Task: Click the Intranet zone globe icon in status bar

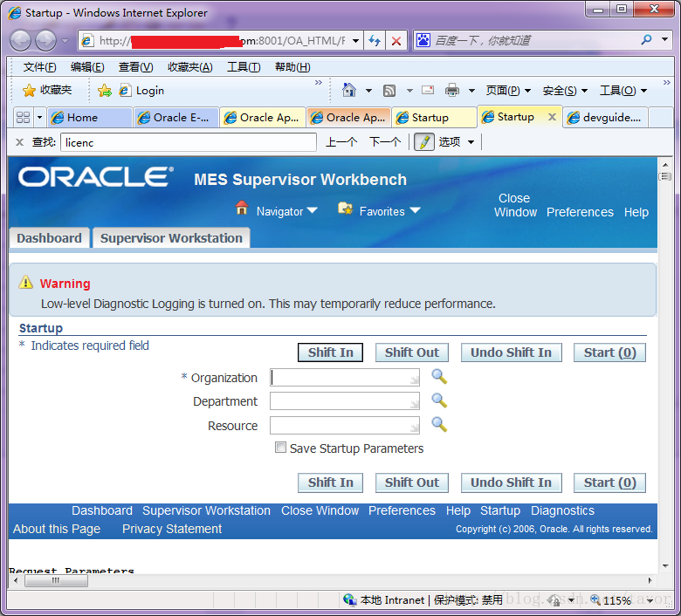Action: (349, 599)
